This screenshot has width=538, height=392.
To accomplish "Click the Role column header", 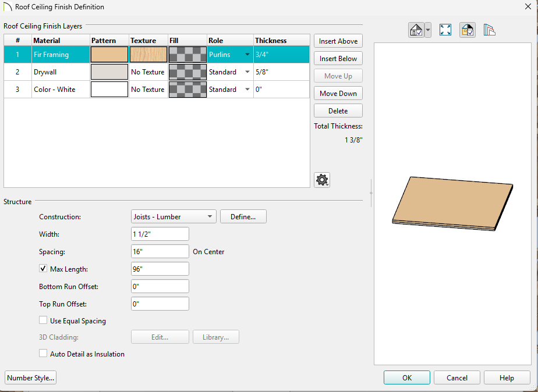I will click(x=230, y=41).
